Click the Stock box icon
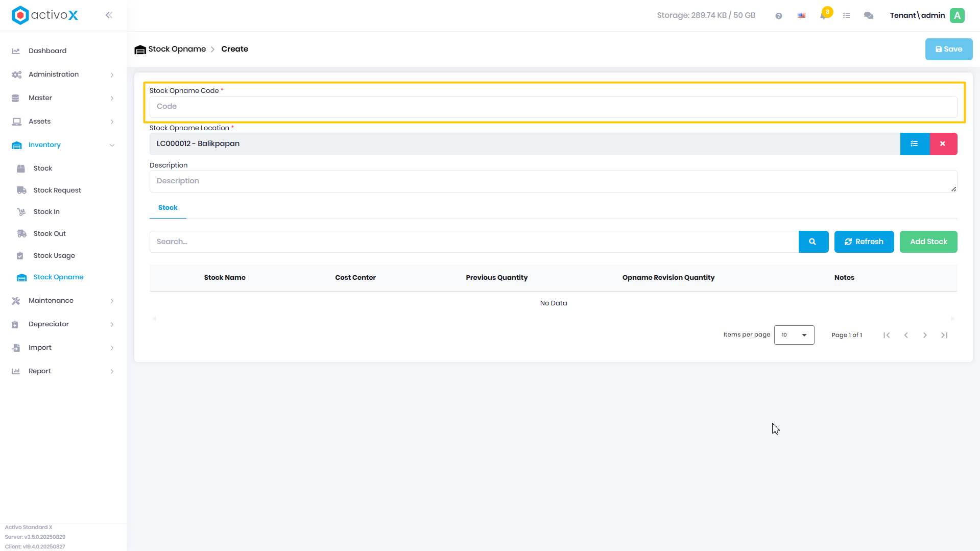 (21, 169)
